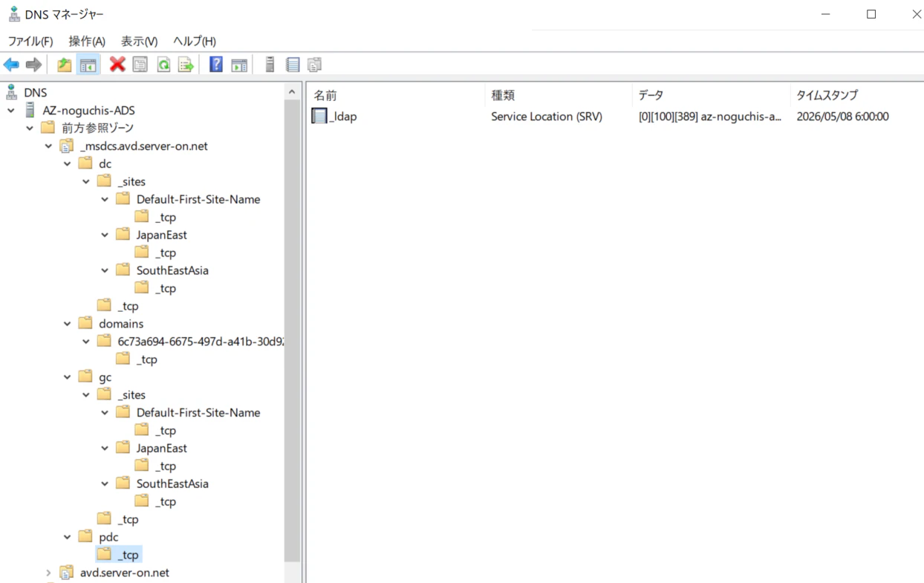Click the folder icon beside 前方参照ゾーン
Viewport: 924px width, 583px height.
pyautogui.click(x=48, y=128)
